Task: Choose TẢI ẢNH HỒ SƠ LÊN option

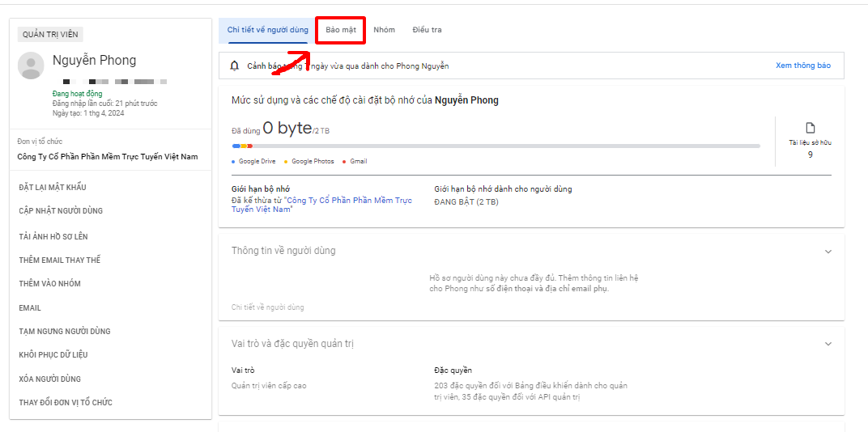Action: pyautogui.click(x=53, y=237)
